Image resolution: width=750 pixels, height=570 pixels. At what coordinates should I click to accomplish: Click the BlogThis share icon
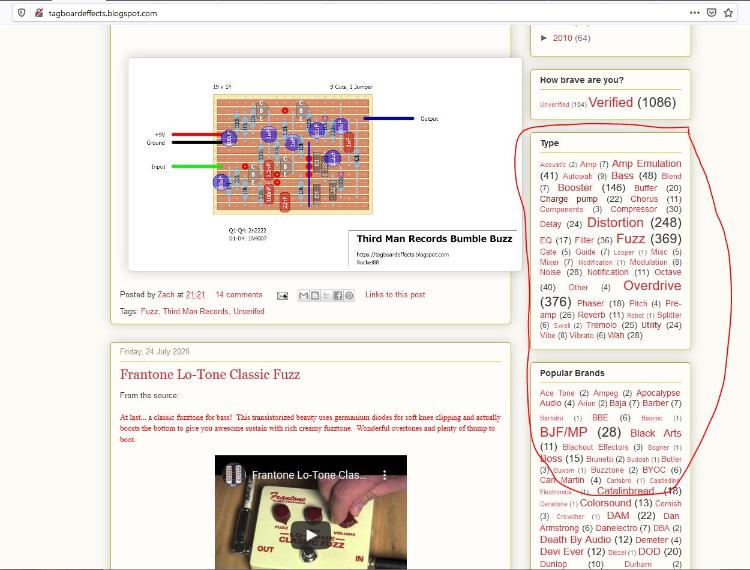coord(315,295)
